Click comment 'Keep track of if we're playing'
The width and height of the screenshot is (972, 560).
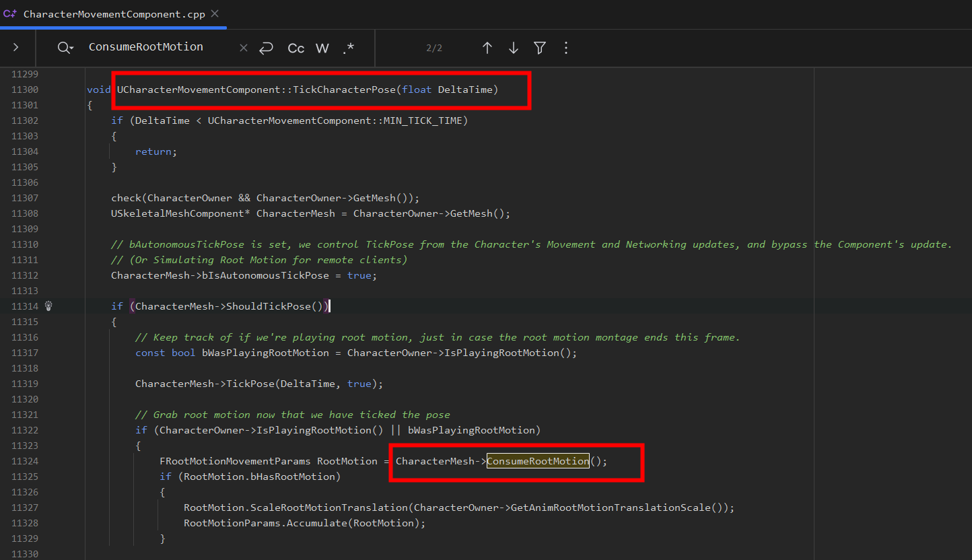pos(438,337)
